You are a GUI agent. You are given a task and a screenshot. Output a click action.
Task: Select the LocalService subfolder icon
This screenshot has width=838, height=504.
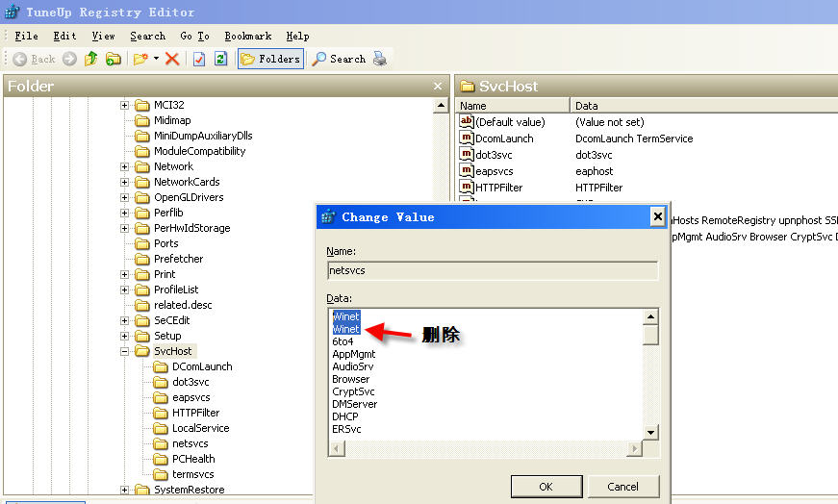(x=161, y=428)
